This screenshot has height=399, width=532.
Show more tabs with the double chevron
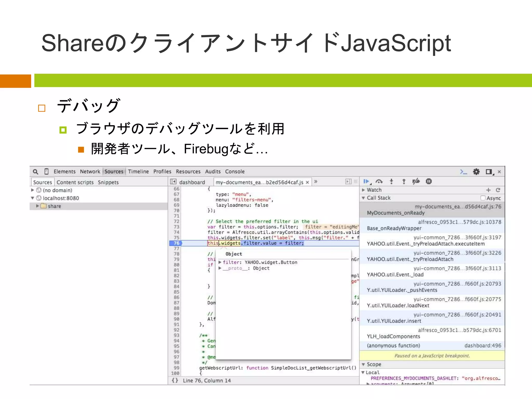click(x=316, y=182)
